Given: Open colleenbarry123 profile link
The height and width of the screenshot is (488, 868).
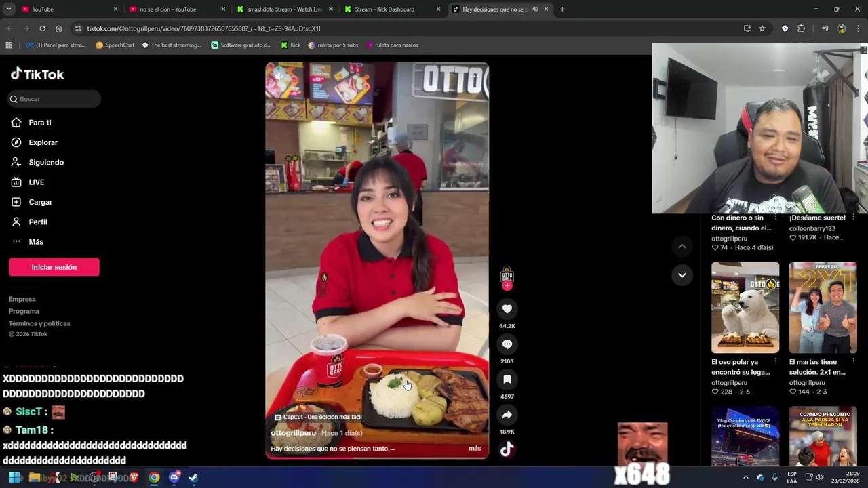Looking at the screenshot, I should point(812,228).
